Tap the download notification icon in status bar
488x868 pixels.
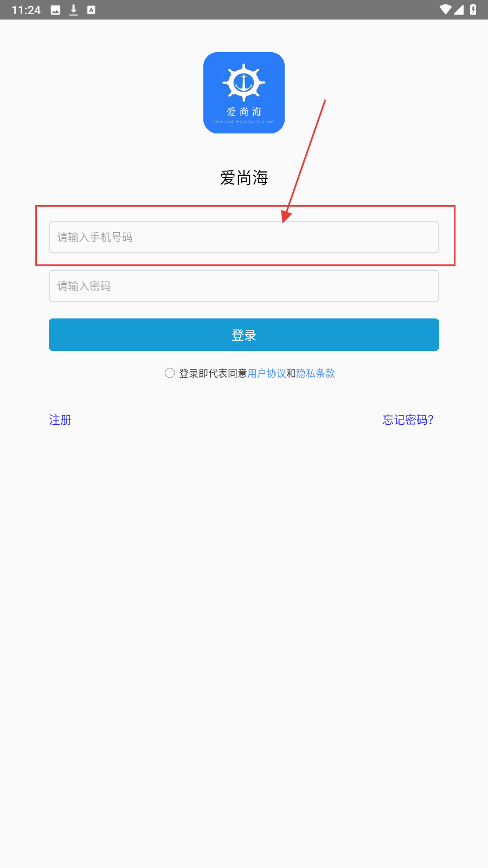click(73, 10)
